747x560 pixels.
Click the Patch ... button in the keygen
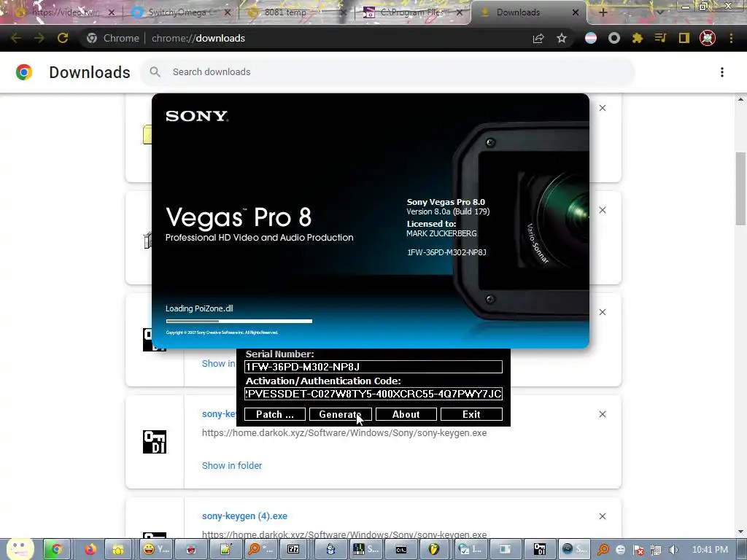pos(275,414)
